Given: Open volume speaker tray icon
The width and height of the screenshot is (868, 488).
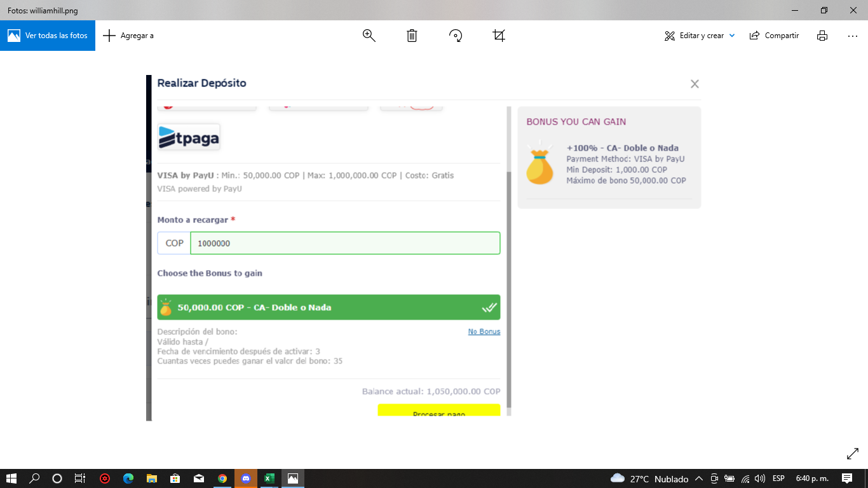Looking at the screenshot, I should pos(760,478).
